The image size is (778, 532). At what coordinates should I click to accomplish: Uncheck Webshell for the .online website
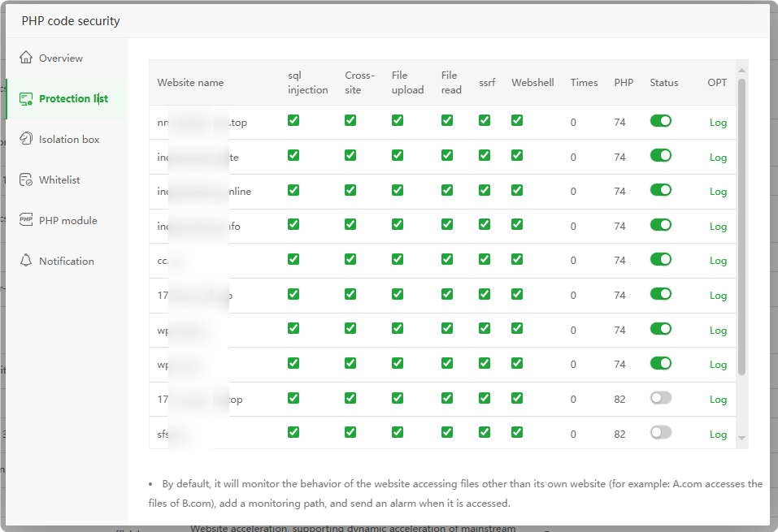[x=517, y=190]
